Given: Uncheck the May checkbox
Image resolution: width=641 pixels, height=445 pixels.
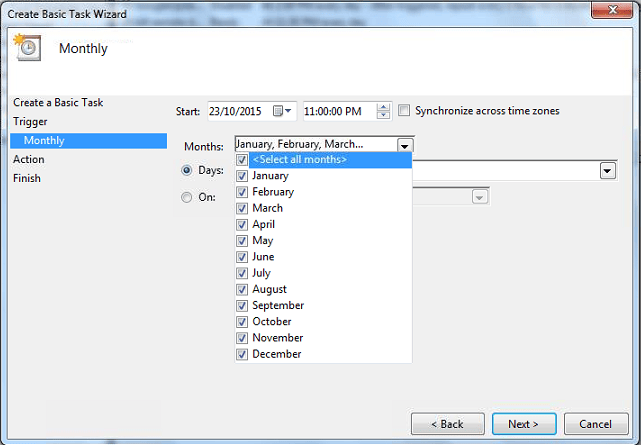Looking at the screenshot, I should coord(242,241).
